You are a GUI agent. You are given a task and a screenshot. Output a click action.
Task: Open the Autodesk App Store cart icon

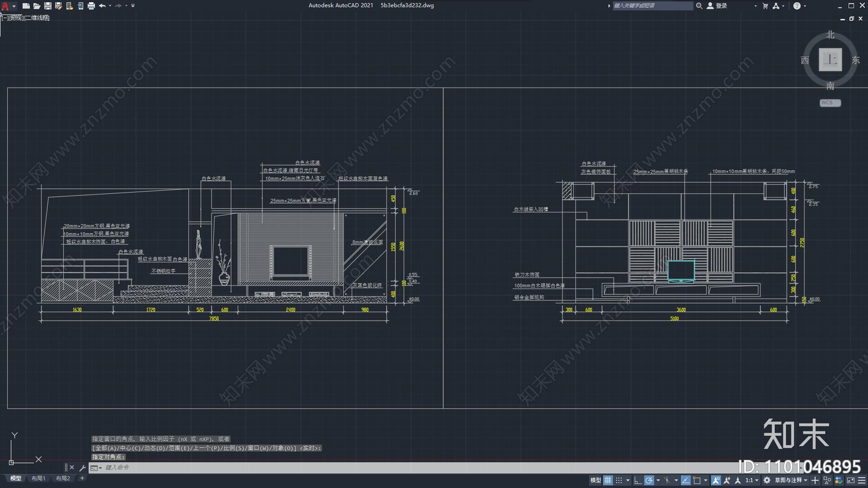765,5
